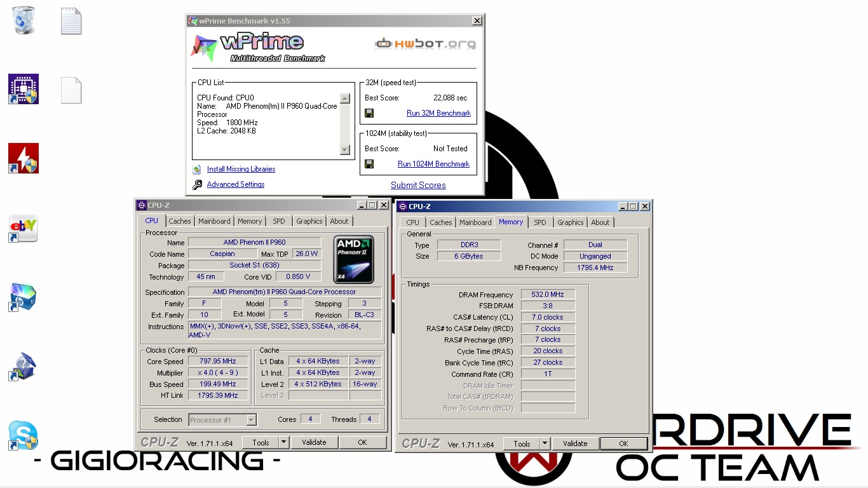The width and height of the screenshot is (868, 488).
Task: Minimize the left CPU-Z window
Action: [x=361, y=205]
